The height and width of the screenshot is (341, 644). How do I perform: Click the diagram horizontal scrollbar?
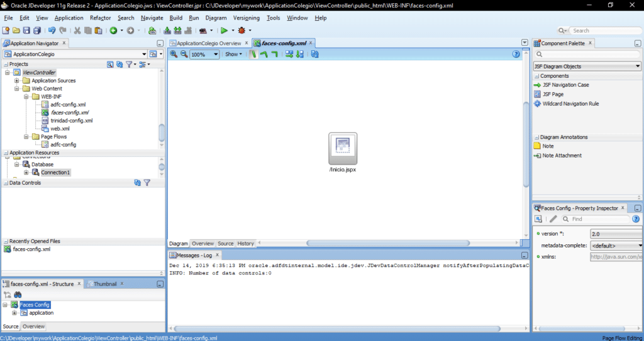pyautogui.click(x=387, y=243)
